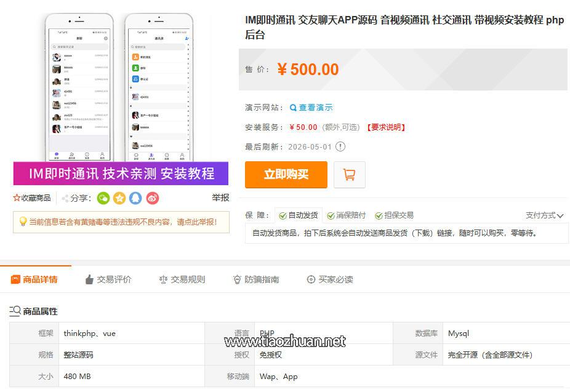Click the IM即时通讯 product title
570x392 pixels.
pos(404,27)
